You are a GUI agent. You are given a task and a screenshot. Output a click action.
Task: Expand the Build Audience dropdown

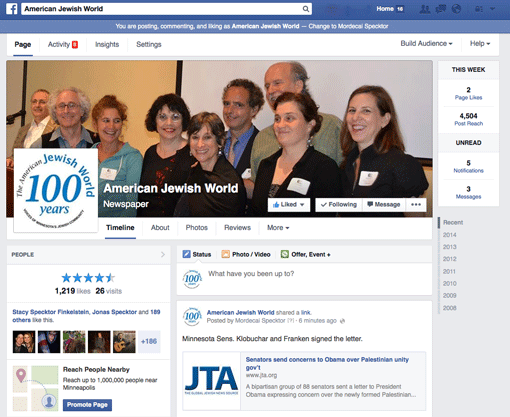pos(426,44)
